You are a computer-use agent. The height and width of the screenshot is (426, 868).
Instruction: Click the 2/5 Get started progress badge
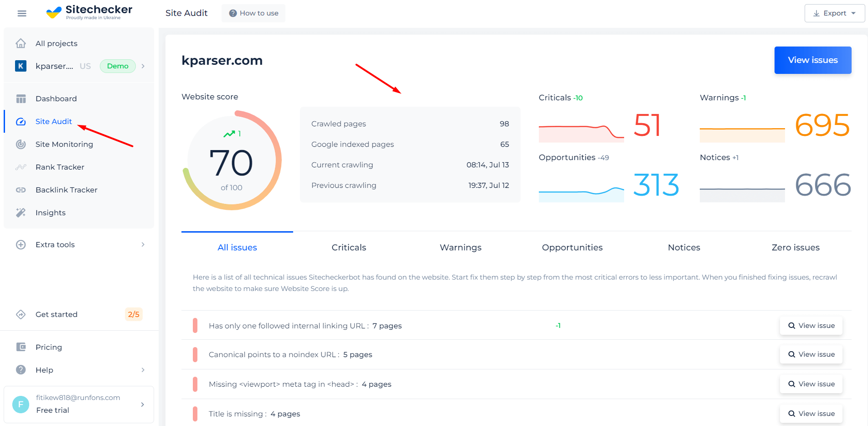(134, 314)
